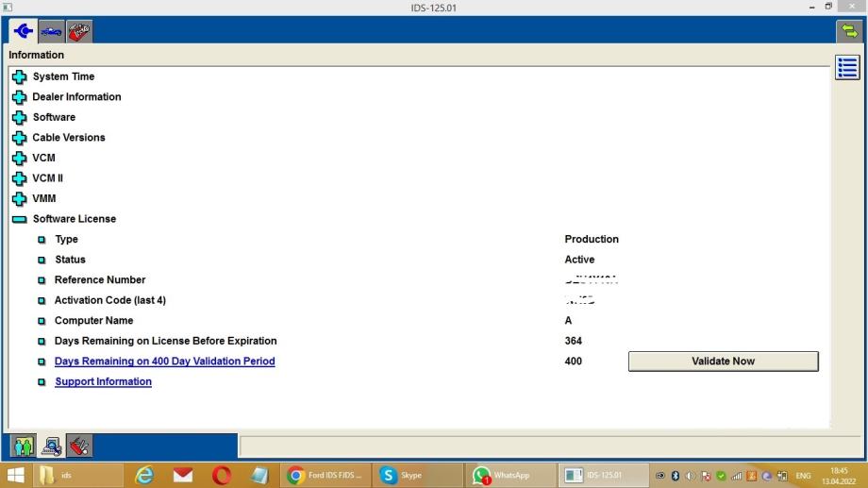Click the bullet icon beside Reference Number
The height and width of the screenshot is (488, 868).
(x=42, y=280)
